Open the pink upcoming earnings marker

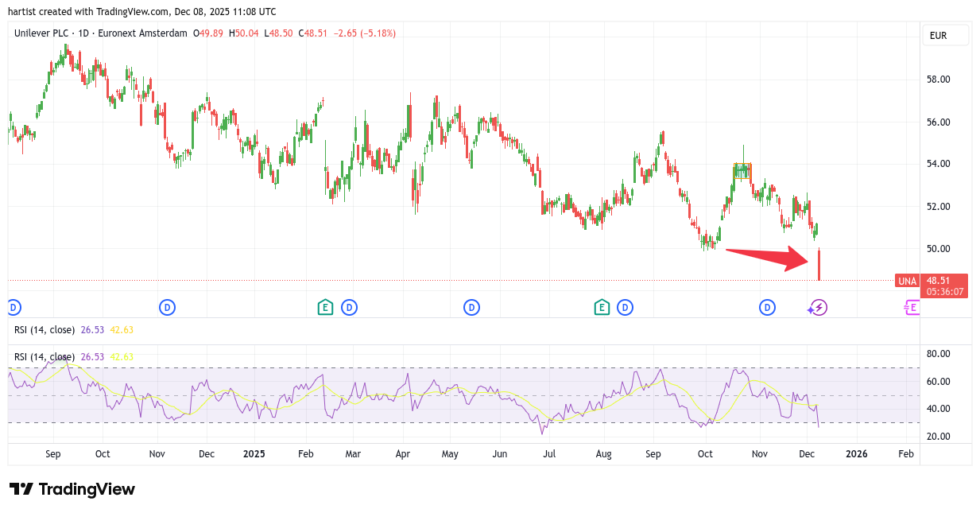click(912, 308)
